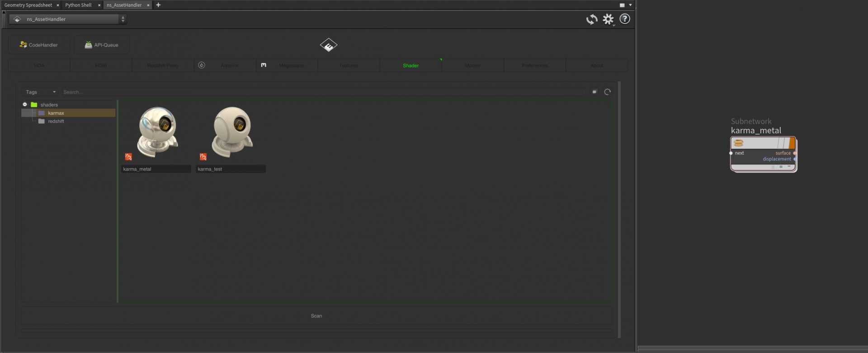This screenshot has height=353, width=868.
Task: Click the orange badge under karma_test thumbnail
Action: click(x=203, y=157)
